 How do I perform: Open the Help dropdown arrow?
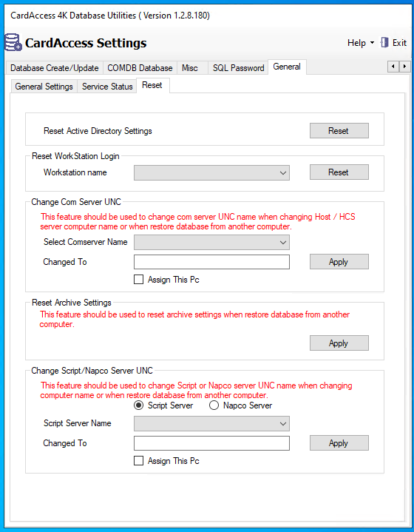pos(372,43)
